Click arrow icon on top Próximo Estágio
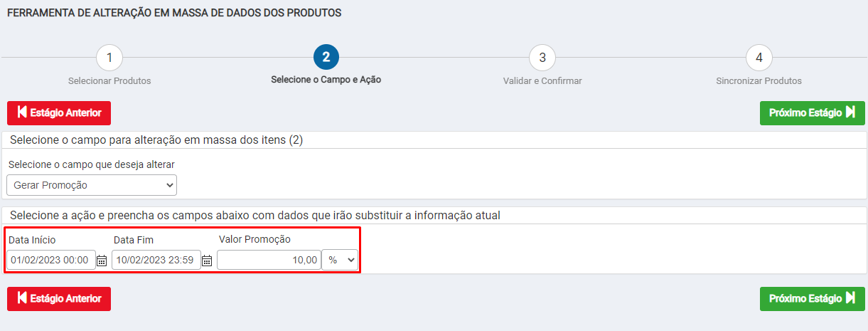 click(850, 112)
